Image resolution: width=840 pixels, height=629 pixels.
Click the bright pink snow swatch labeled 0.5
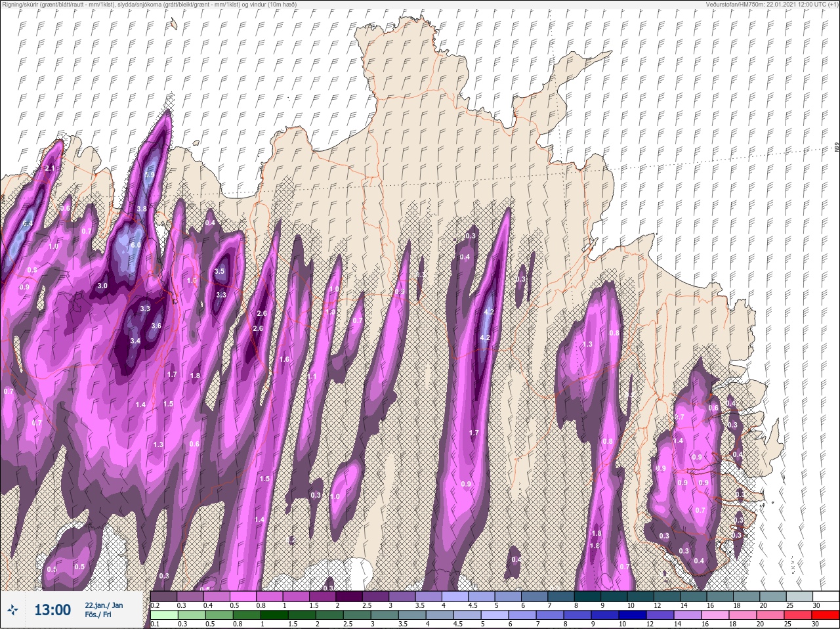pos(243,596)
